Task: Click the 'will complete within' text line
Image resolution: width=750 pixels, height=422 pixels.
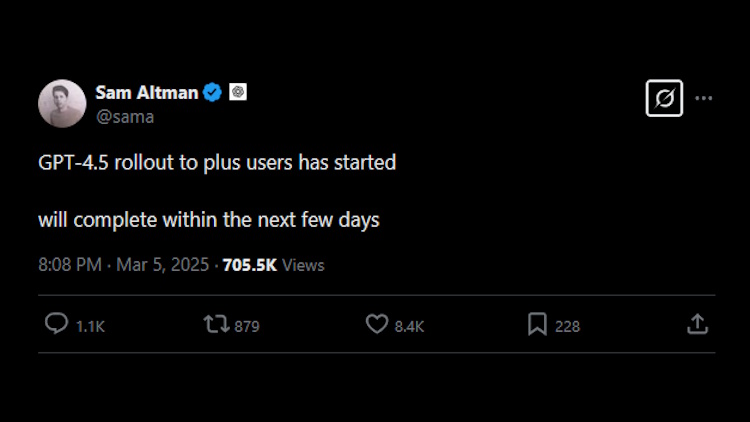Action: tap(209, 220)
